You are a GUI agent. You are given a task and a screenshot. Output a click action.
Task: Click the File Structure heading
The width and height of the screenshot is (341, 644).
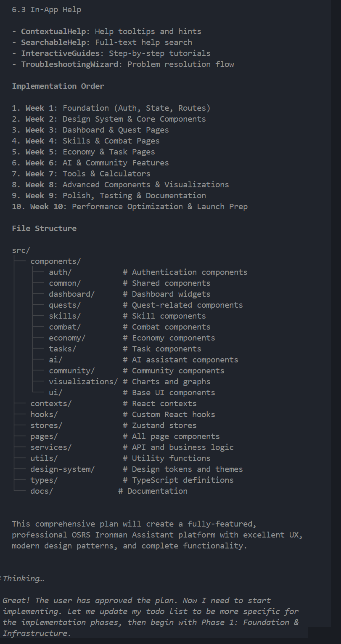pyautogui.click(x=44, y=228)
